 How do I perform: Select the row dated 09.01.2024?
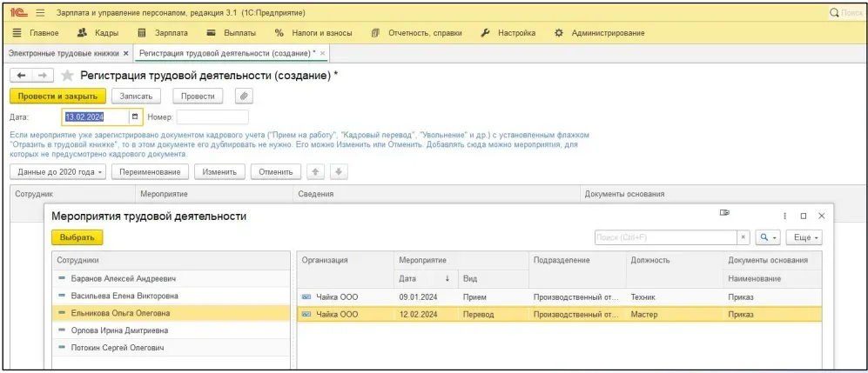[559, 297]
